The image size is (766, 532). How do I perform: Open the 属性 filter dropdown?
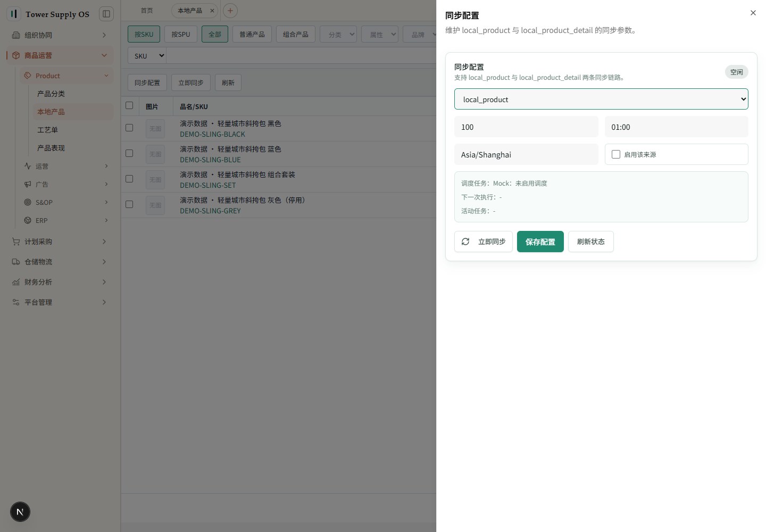coord(380,34)
